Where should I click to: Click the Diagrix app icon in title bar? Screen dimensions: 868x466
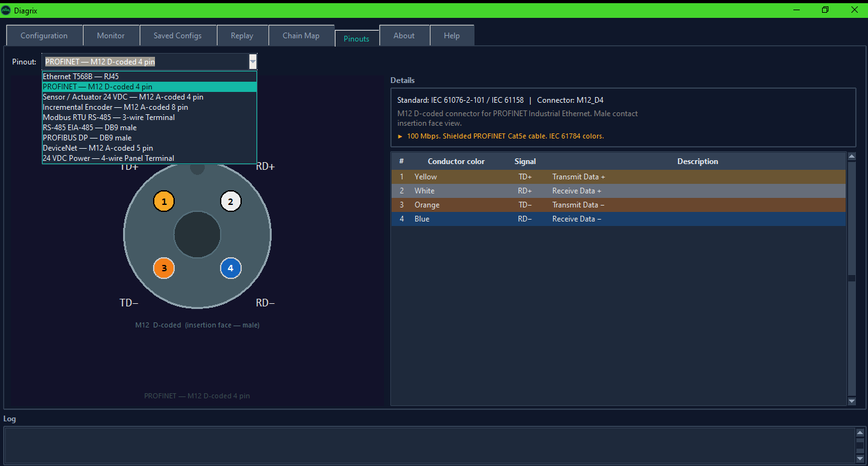(6, 10)
